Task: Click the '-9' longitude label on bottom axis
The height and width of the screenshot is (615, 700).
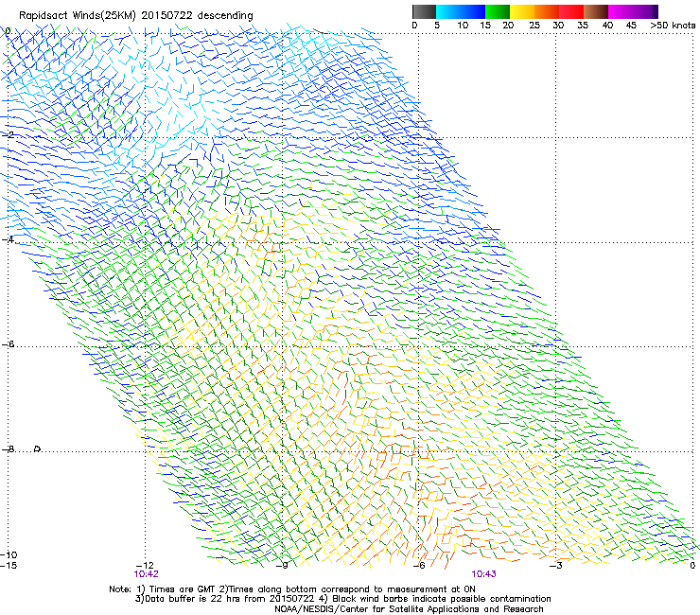Action: point(282,566)
